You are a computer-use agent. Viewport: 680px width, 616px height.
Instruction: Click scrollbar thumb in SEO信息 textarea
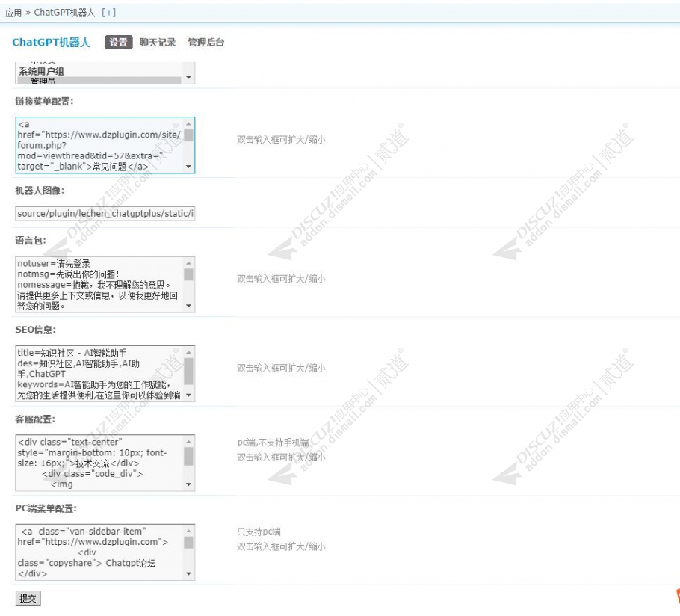coord(188,371)
